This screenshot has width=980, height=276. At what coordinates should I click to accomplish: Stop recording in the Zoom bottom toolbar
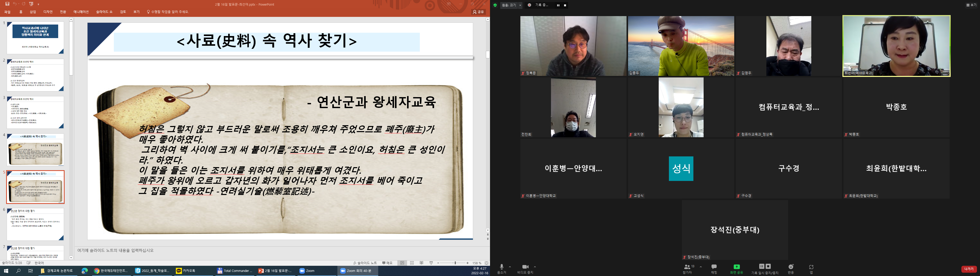(x=768, y=267)
